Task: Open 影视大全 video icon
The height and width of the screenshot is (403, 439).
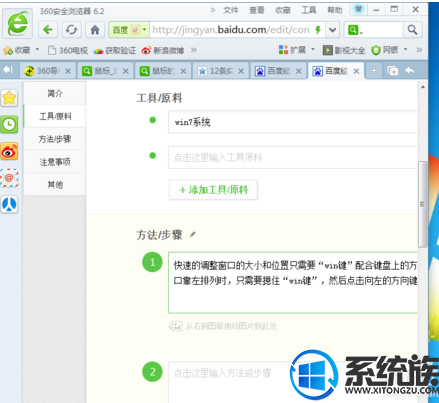Action: [327, 50]
